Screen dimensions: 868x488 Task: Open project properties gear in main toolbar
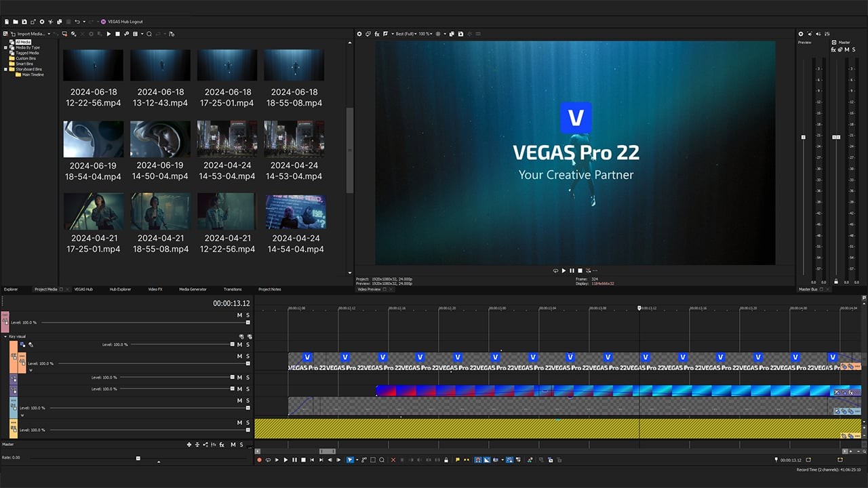coord(42,22)
